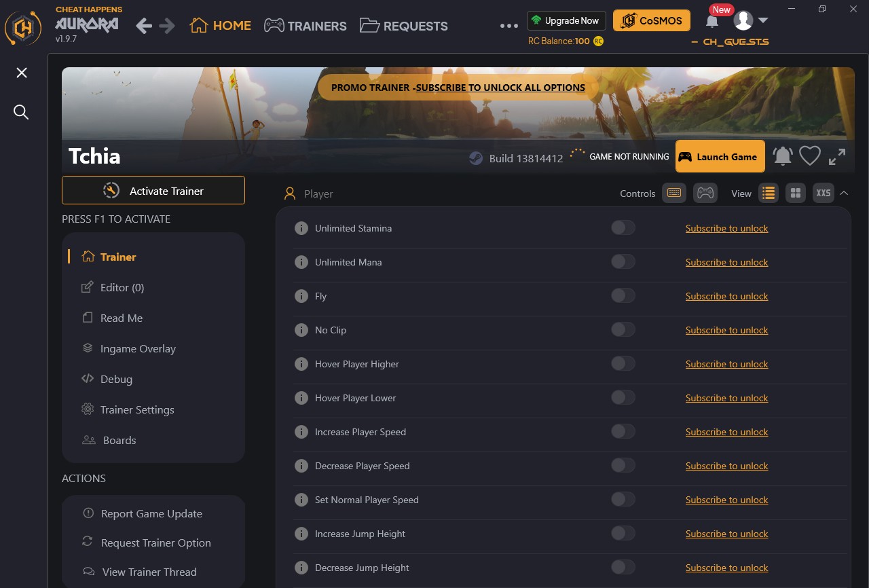Close the left sidebar with X icon
The height and width of the screenshot is (588, 869).
pos(22,73)
